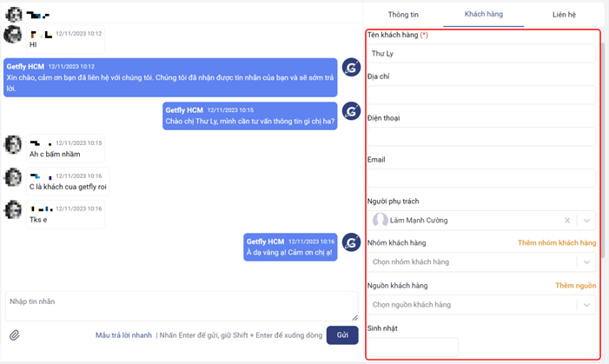Image resolution: width=609 pixels, height=364 pixels.
Task: Click the 'Nhập tin nhắn' message box
Action: tap(181, 306)
